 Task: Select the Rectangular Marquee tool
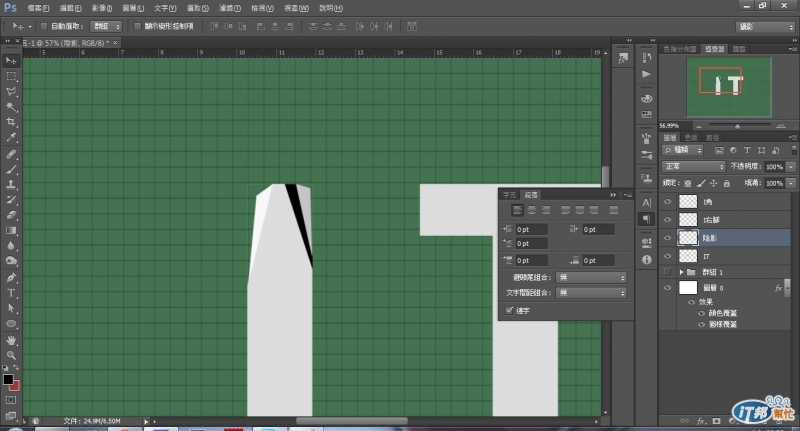point(12,75)
